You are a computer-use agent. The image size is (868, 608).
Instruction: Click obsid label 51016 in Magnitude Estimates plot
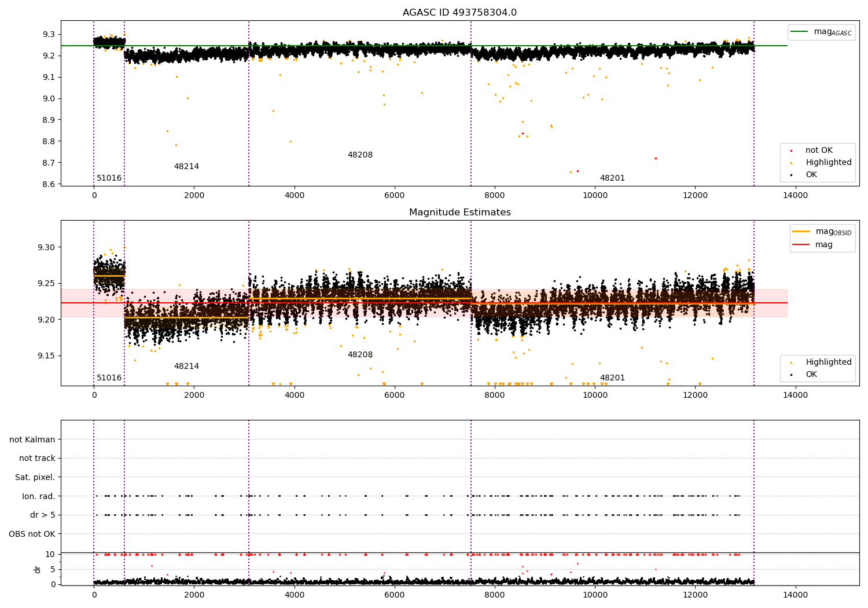coord(109,378)
